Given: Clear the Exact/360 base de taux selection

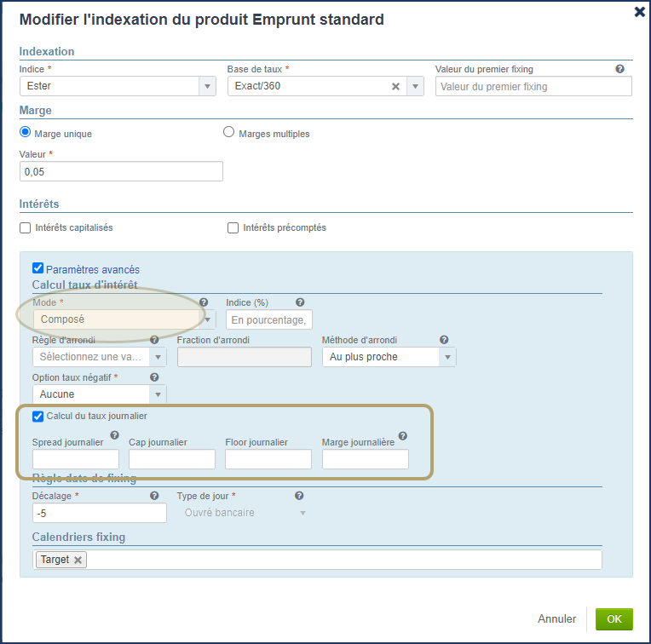Looking at the screenshot, I should point(395,86).
